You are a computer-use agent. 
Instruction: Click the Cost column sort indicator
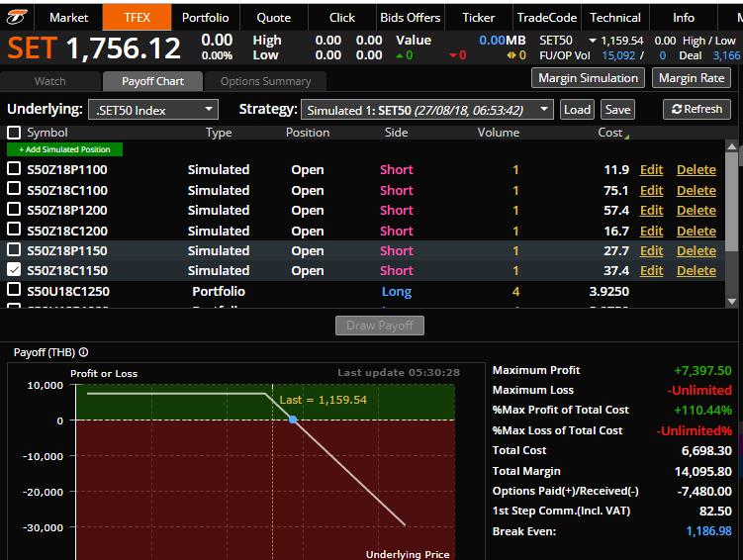click(626, 137)
